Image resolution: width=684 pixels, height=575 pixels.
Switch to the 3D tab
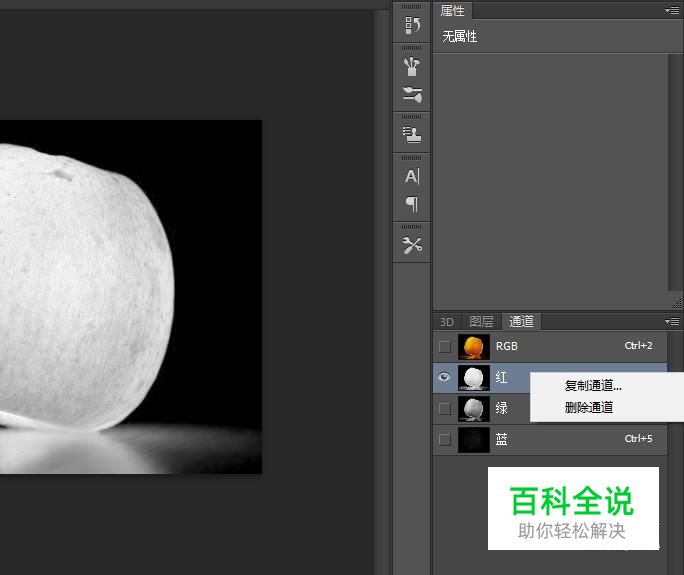tap(447, 322)
